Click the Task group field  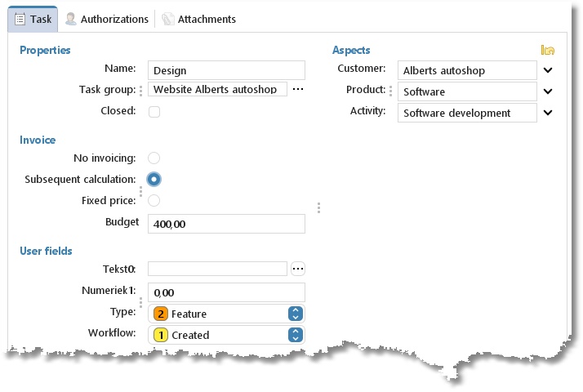(x=217, y=89)
